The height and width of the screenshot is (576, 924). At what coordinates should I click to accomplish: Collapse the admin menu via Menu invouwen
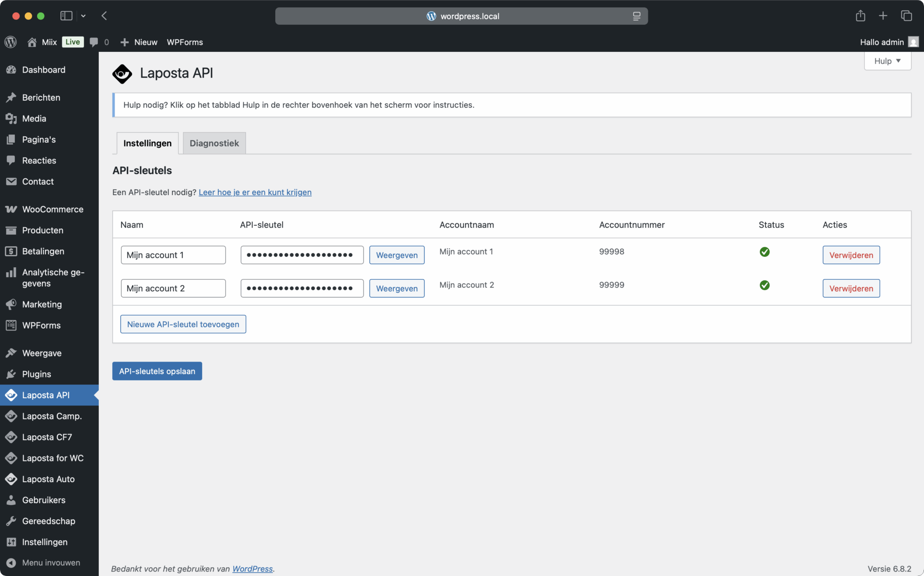tap(51, 562)
